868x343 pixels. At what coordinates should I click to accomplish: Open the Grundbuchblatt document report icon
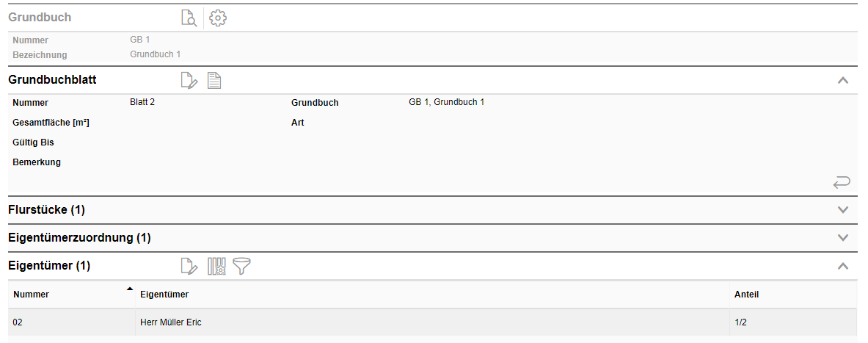214,81
